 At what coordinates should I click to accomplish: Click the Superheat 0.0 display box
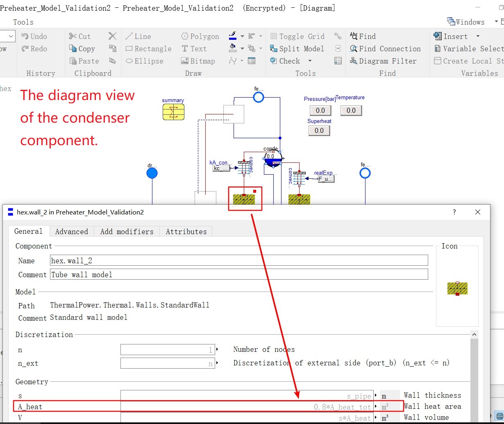click(319, 130)
